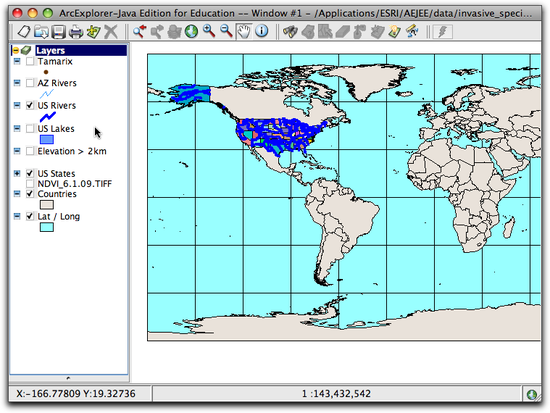Go to previous extent with red arrow icon
This screenshot has width=550, height=413.
coord(139,32)
